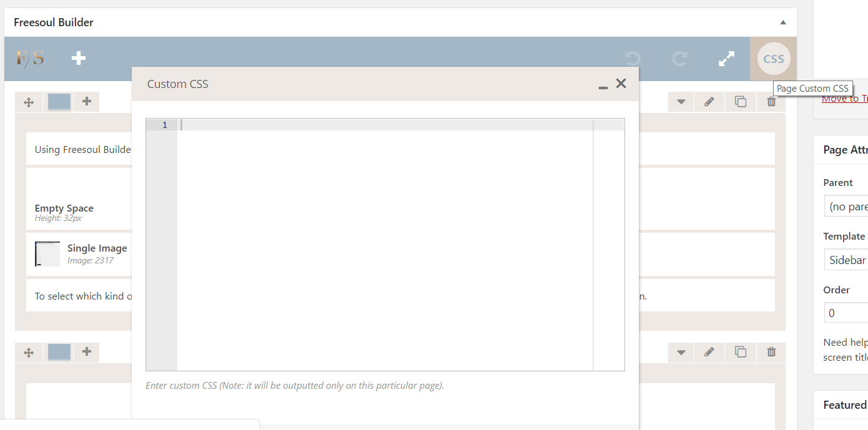
Task: Add a column to the first row
Action: pyautogui.click(x=87, y=102)
